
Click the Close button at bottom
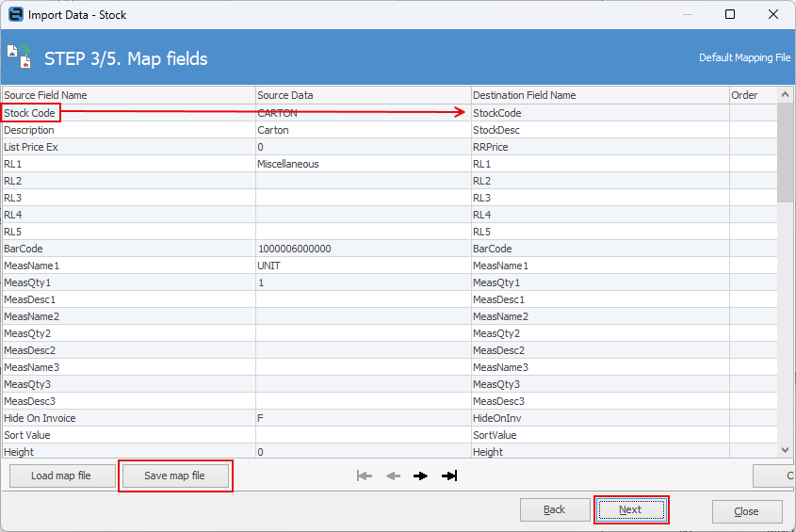[746, 511]
